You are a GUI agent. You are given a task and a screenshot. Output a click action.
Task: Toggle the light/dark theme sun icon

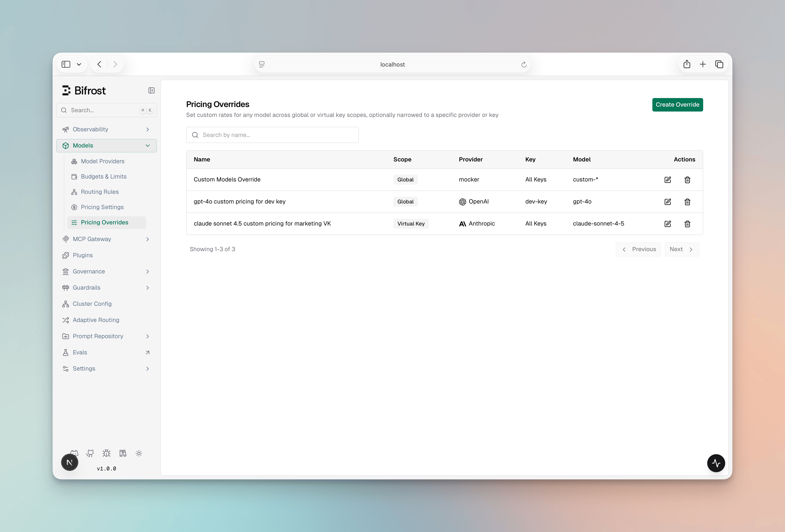point(139,453)
